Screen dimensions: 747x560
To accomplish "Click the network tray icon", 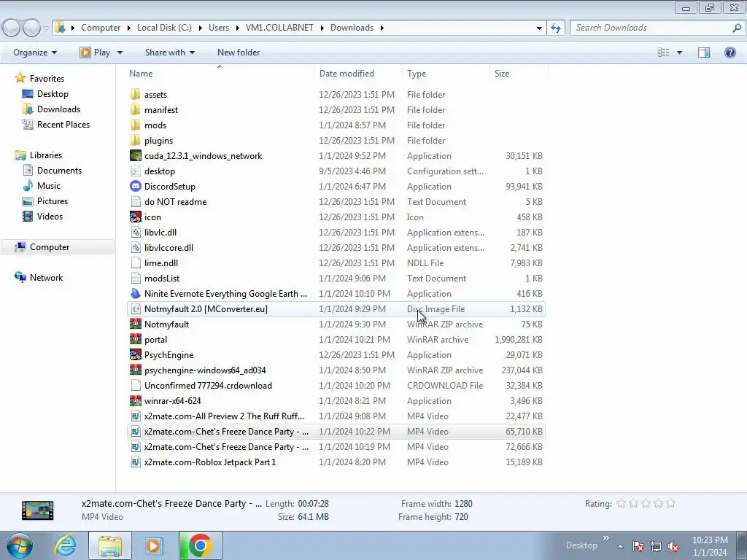I will [656, 546].
